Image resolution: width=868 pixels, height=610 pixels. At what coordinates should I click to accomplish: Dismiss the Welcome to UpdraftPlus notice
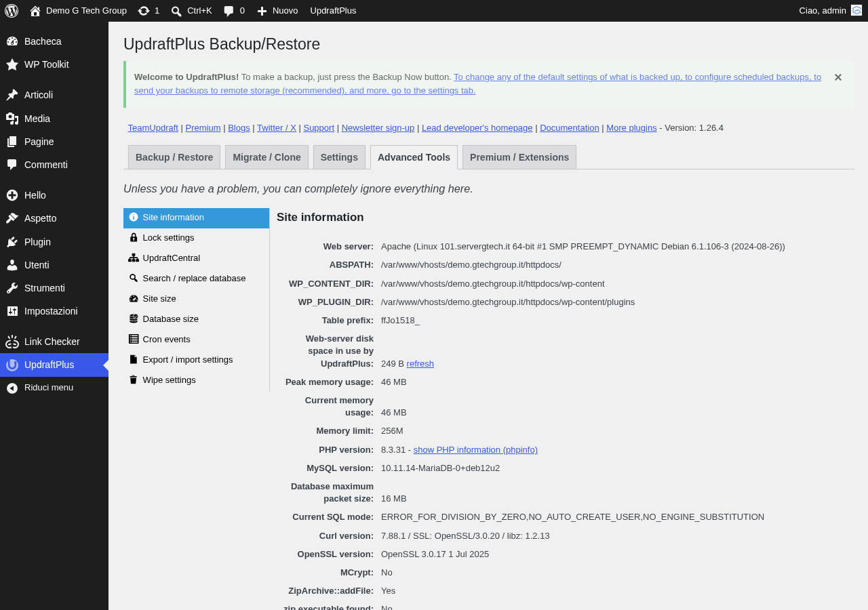pyautogui.click(x=838, y=77)
